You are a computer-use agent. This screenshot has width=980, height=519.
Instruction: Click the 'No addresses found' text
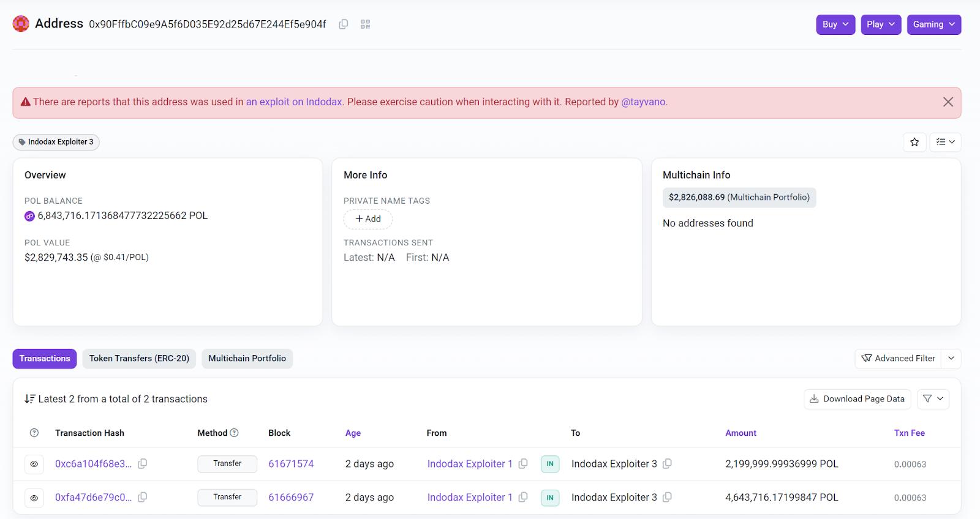(708, 223)
